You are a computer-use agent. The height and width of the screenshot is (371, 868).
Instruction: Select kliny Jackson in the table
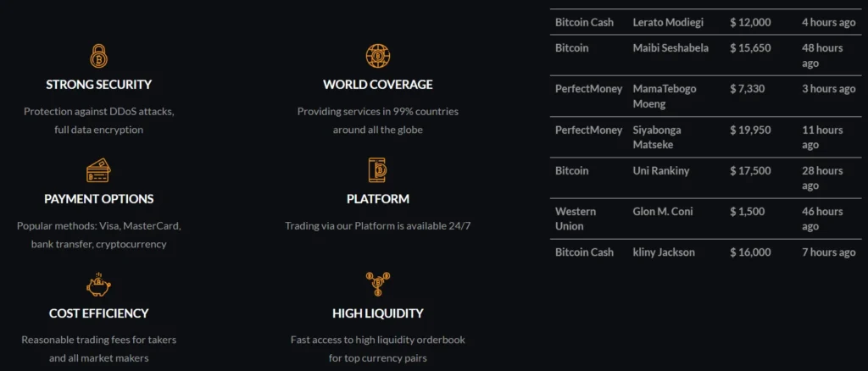[x=664, y=252]
